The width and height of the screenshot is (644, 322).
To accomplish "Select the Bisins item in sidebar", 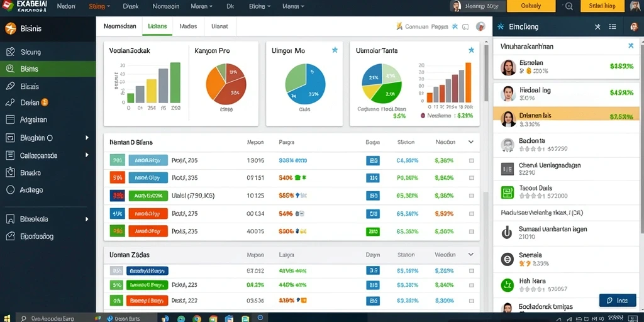I will [x=48, y=69].
